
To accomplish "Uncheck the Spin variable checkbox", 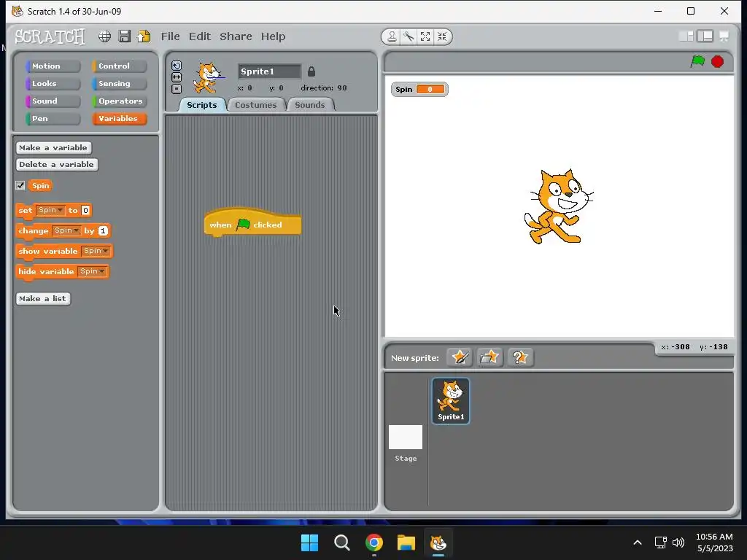I will (20, 186).
